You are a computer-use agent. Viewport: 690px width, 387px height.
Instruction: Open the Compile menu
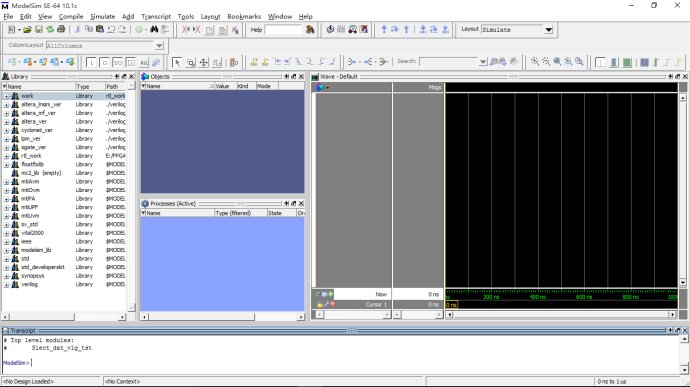coord(71,16)
